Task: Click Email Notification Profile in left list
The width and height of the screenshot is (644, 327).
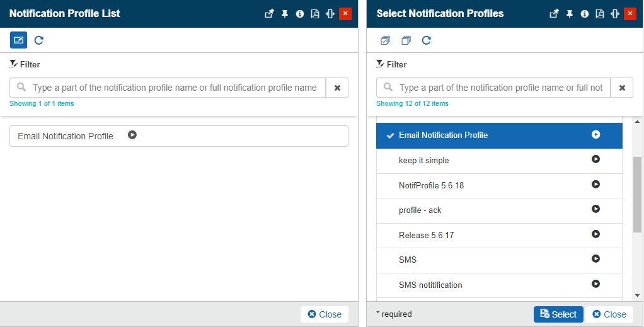Action: click(x=179, y=136)
